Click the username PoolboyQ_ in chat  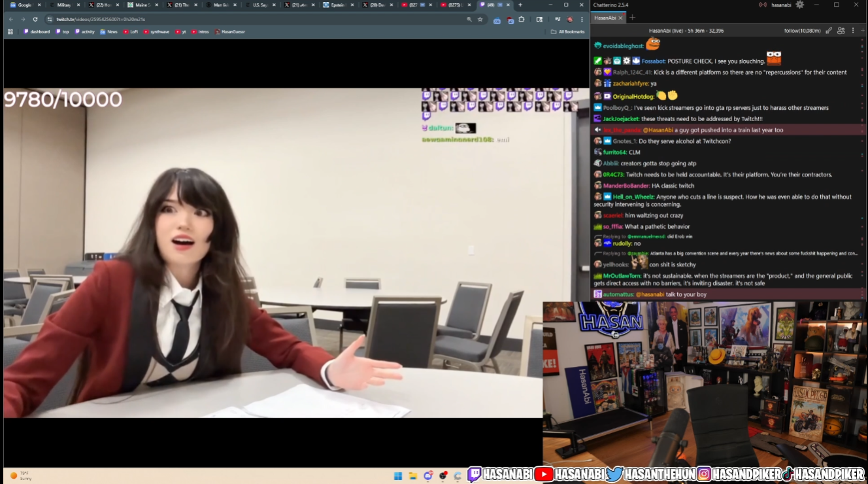tap(617, 108)
